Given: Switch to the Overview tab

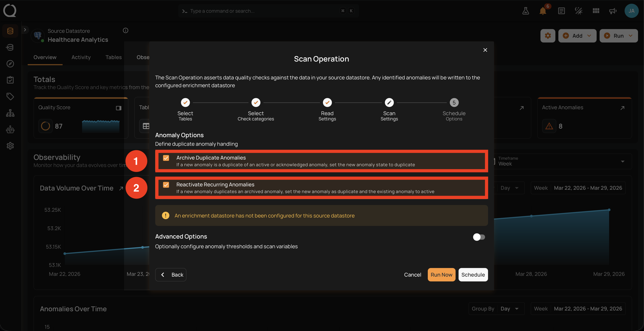Looking at the screenshot, I should pos(45,57).
